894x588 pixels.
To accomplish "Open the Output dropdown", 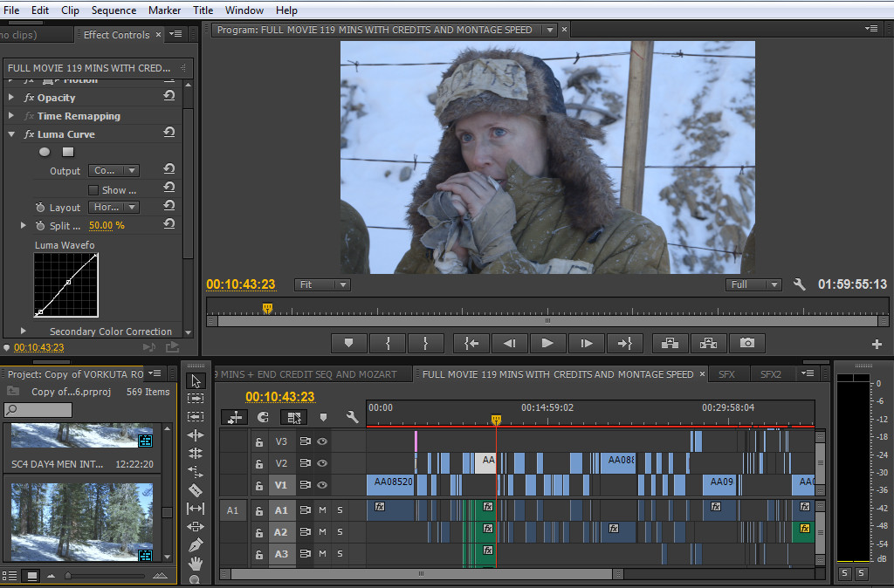I will pos(114,170).
